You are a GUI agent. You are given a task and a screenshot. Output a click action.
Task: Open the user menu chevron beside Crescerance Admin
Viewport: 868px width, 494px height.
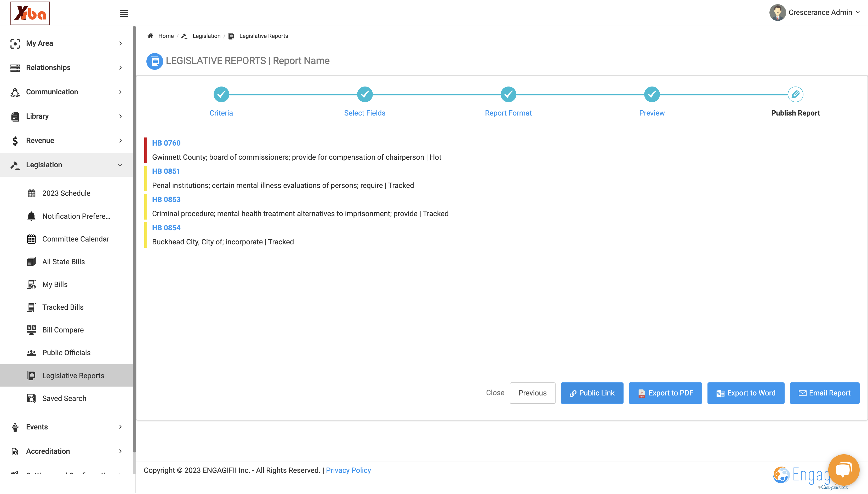click(858, 12)
